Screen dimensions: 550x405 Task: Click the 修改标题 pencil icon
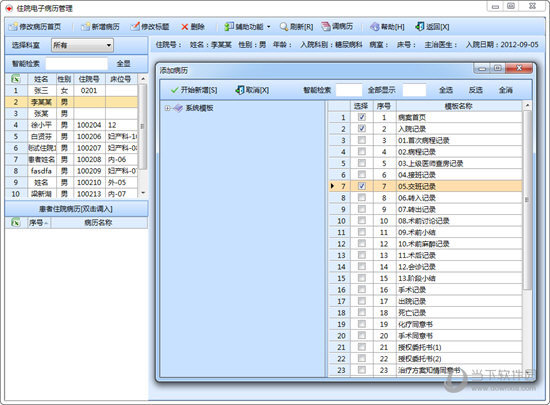point(135,27)
